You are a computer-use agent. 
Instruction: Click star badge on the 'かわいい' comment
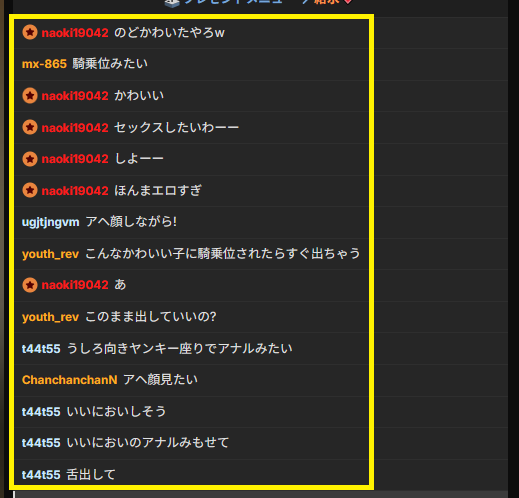tap(30, 96)
